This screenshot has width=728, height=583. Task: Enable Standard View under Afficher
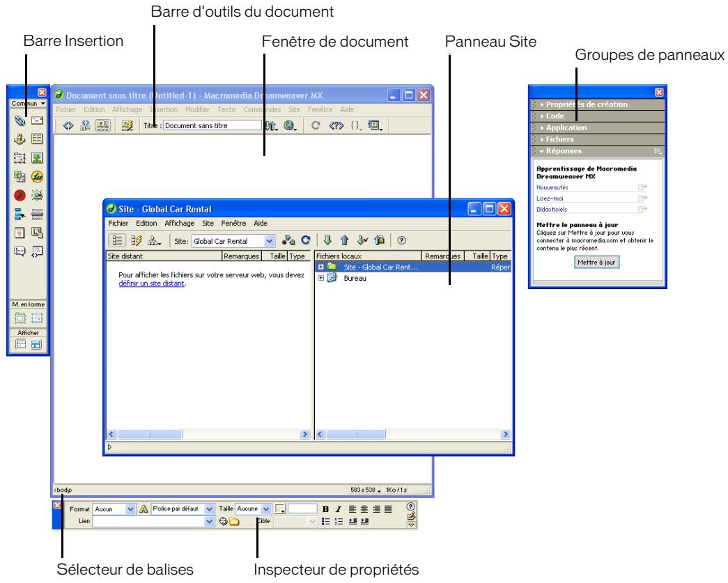[21, 344]
